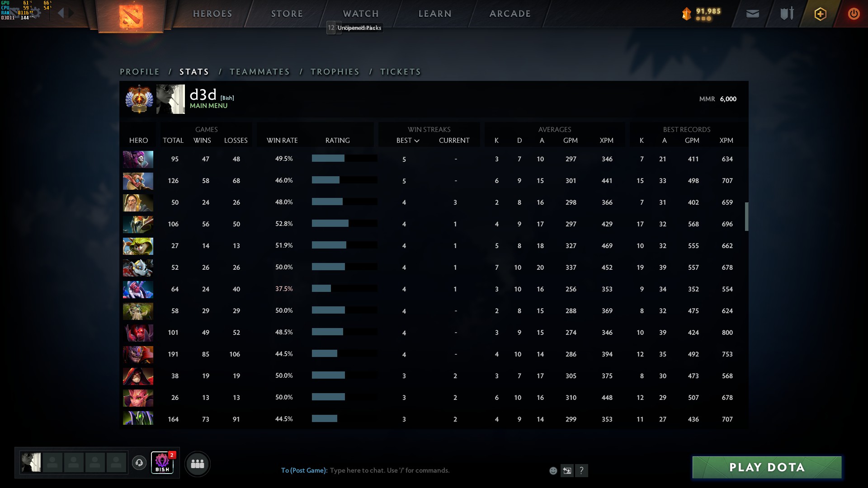
Task: Click the gold Dota Plus hexagon icon
Action: [x=820, y=14]
